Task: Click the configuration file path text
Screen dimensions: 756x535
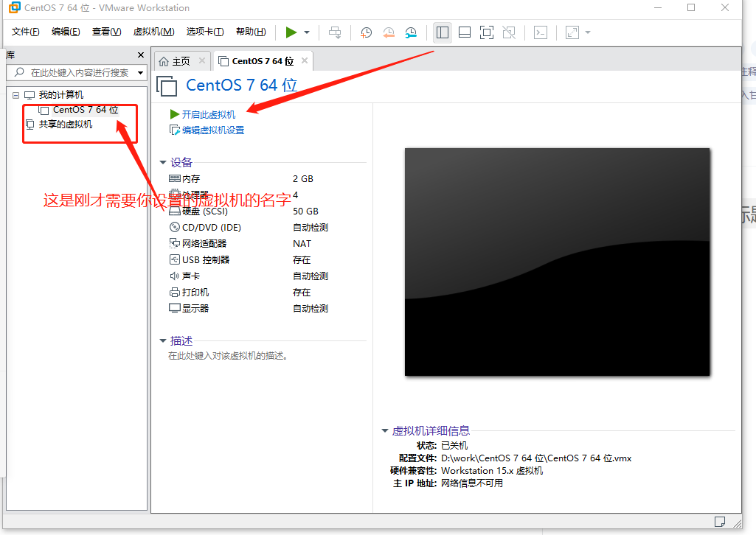Action: coord(536,458)
